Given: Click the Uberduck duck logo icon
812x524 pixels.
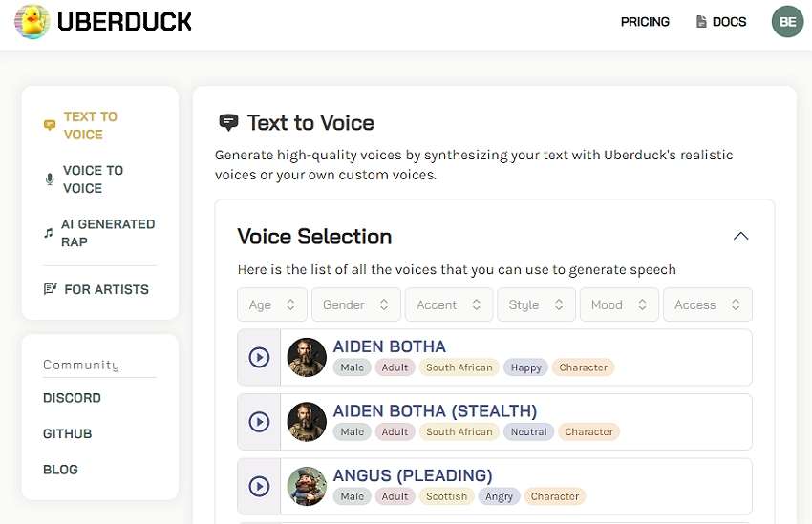Looking at the screenshot, I should tap(32, 21).
